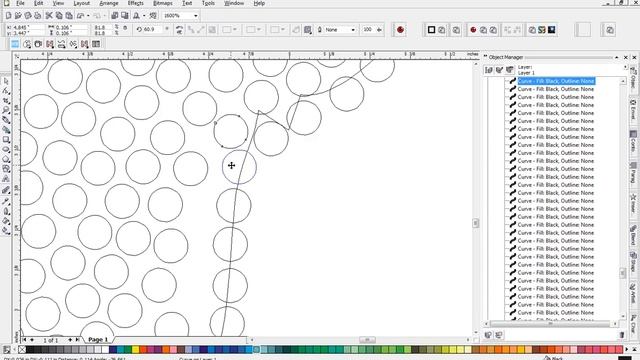Click the Show Object Properties icon in Object Manager
This screenshot has width=640, height=360.
coord(489,70)
